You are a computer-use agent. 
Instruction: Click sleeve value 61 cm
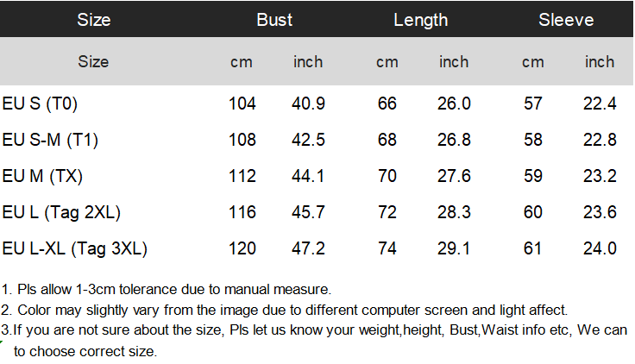pos(532,248)
